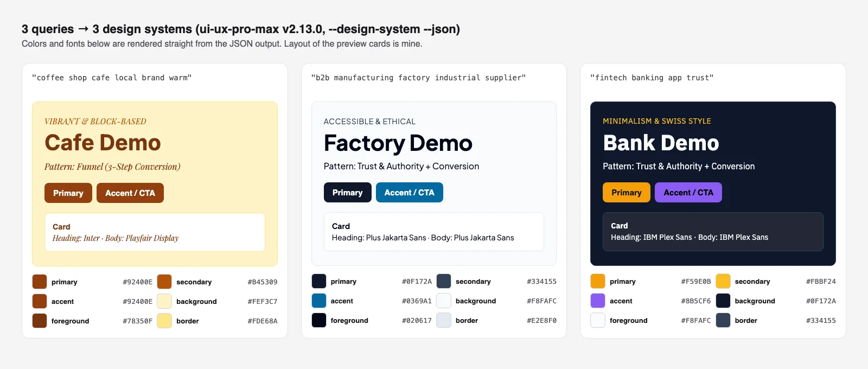Select the bank accent swatch #8B5CF6
The width and height of the screenshot is (868, 369).
tap(598, 301)
